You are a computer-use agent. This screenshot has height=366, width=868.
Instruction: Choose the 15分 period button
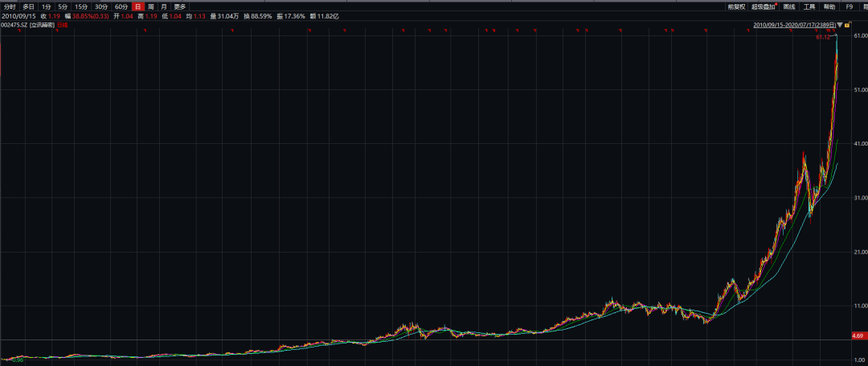81,6
